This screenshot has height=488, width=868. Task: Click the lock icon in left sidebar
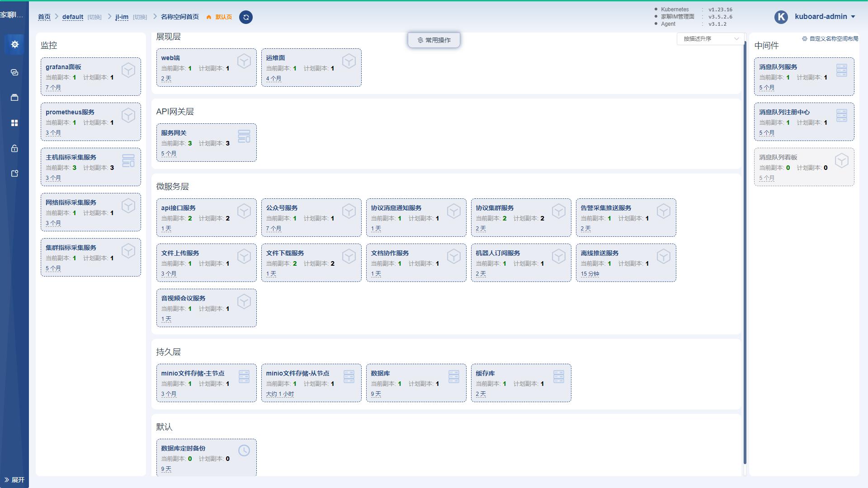(14, 148)
